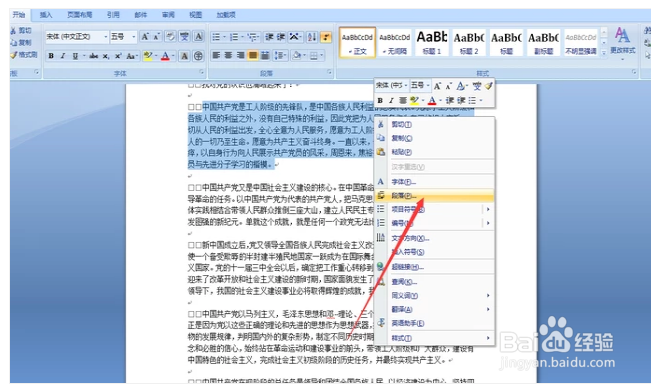
Task: Apply red font color in ribbon
Action: coord(165,56)
